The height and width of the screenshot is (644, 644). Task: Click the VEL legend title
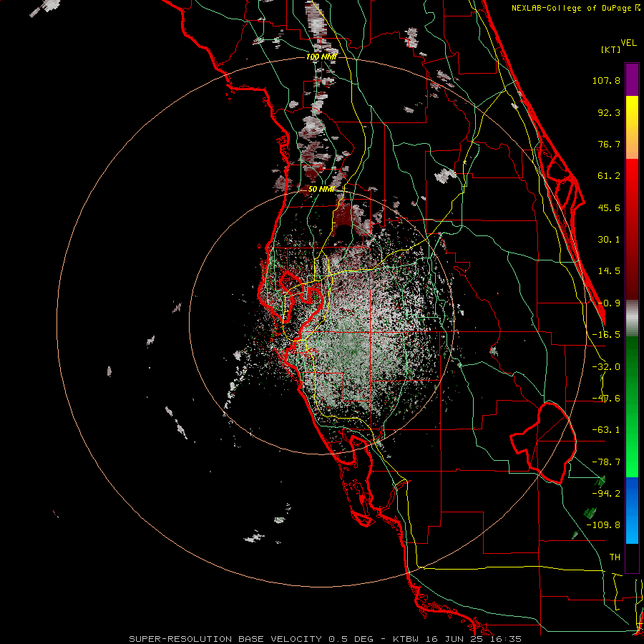point(628,43)
